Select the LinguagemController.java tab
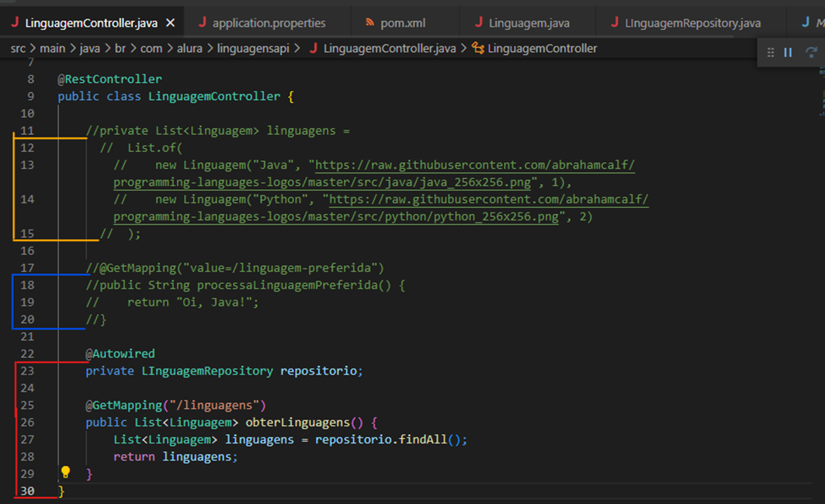Screen dimensions: 825x504 coord(91,23)
